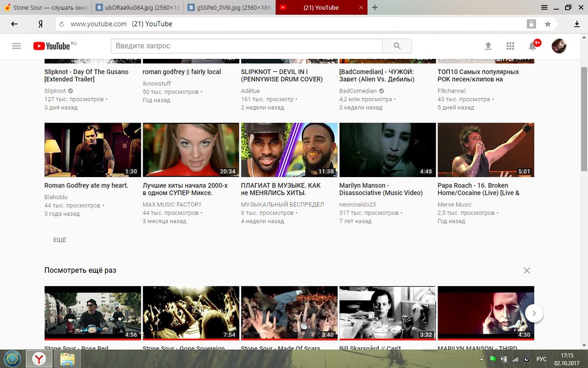Visit the Merse Music channel link
Viewport: 588px width, 368px height.
click(455, 205)
